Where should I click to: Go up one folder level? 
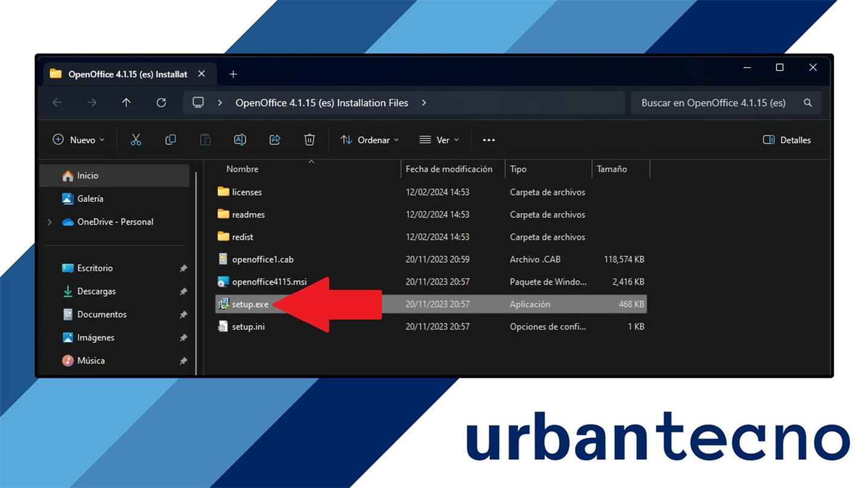click(x=126, y=103)
